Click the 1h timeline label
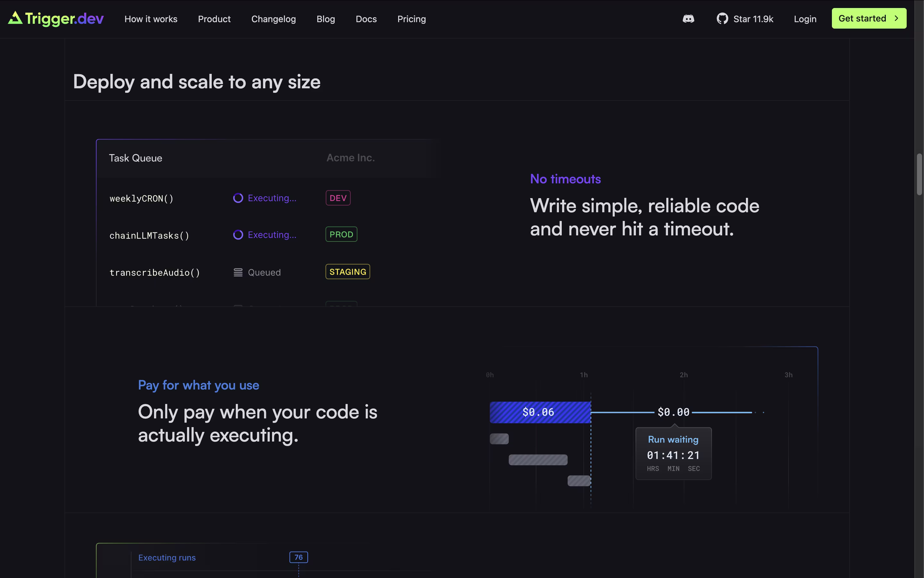The width and height of the screenshot is (924, 578). tap(584, 375)
